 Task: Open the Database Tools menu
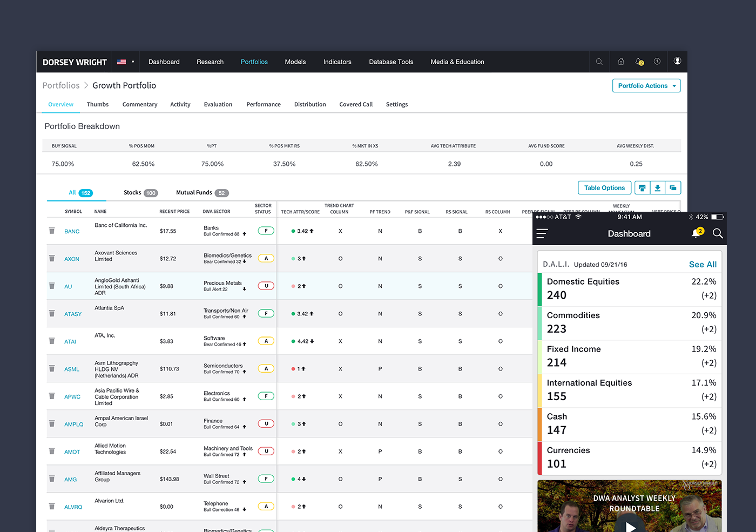[391, 62]
